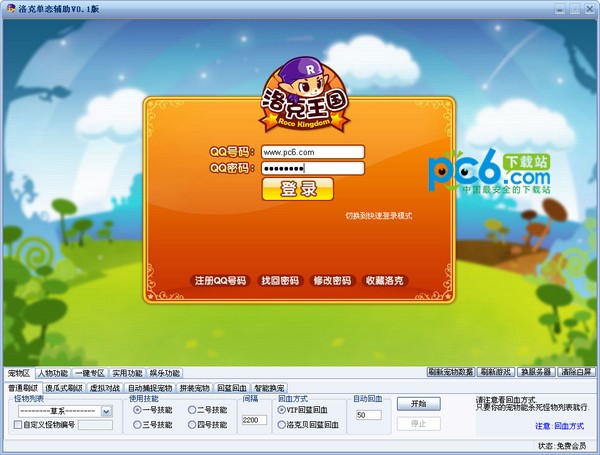600x455 pixels.
Task: Click the 注册QQ号码 button
Action: pos(220,281)
